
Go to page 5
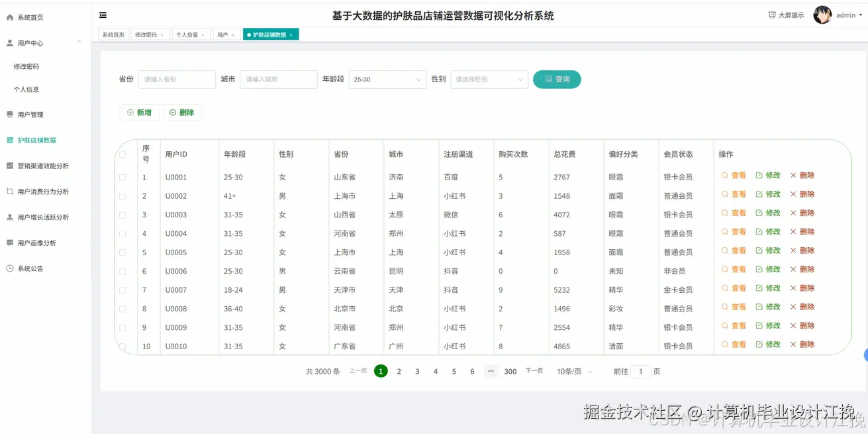coord(454,372)
